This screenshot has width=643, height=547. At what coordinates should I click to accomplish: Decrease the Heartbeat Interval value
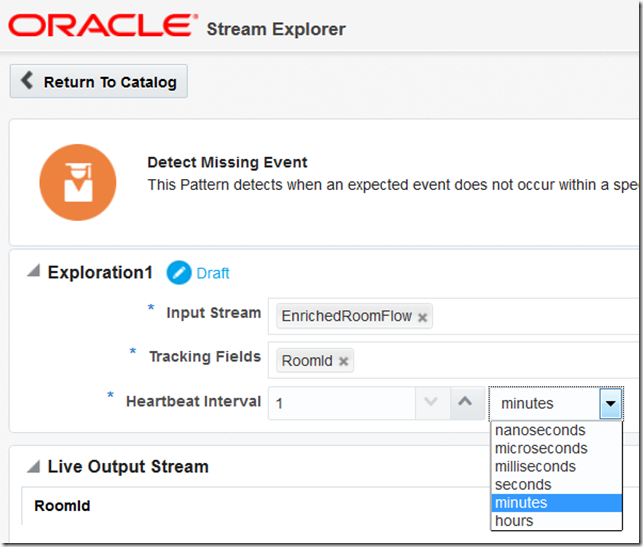pyautogui.click(x=431, y=402)
